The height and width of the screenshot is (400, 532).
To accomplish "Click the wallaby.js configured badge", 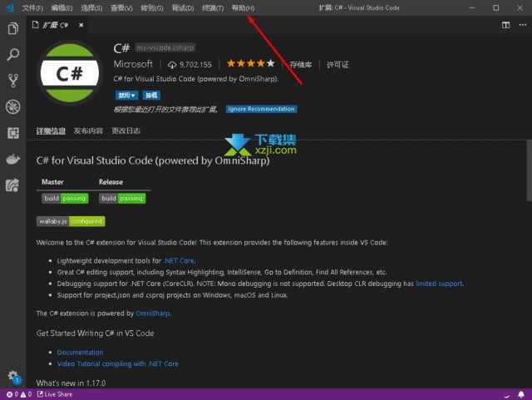I will point(71,221).
